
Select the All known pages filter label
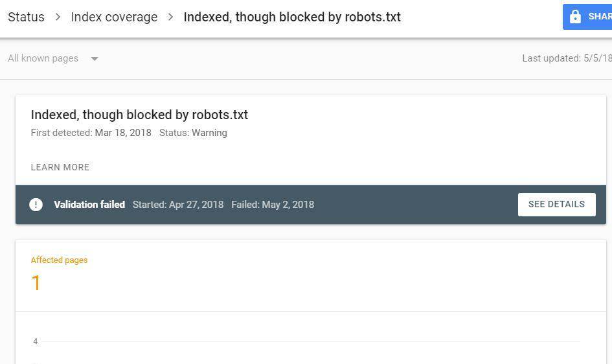[43, 58]
